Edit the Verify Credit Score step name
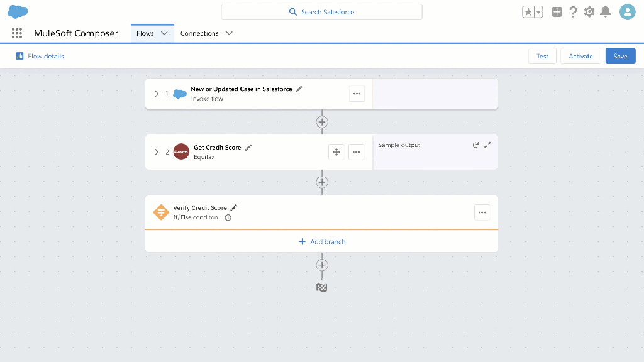Screen dimensions: 644x362 point(234,207)
